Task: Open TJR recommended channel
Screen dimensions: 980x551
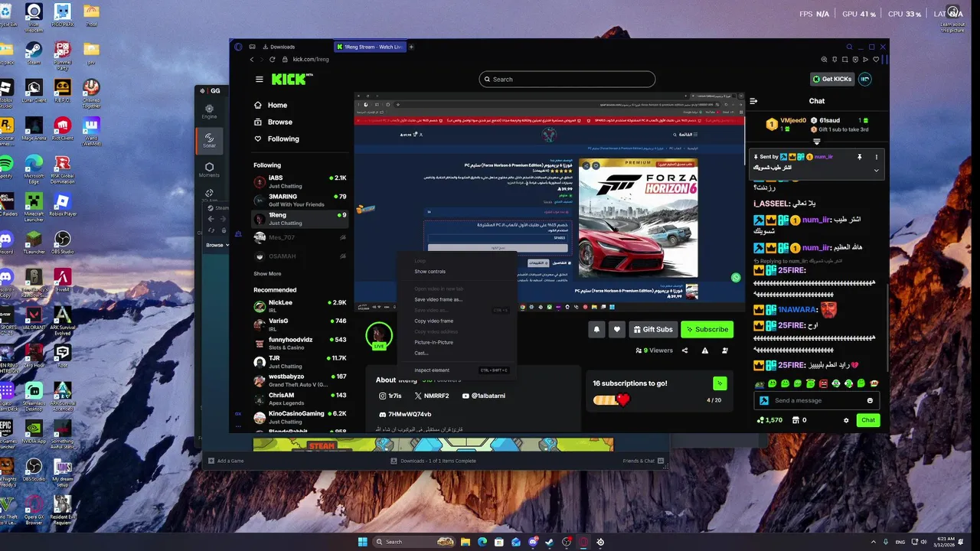Action: point(301,361)
